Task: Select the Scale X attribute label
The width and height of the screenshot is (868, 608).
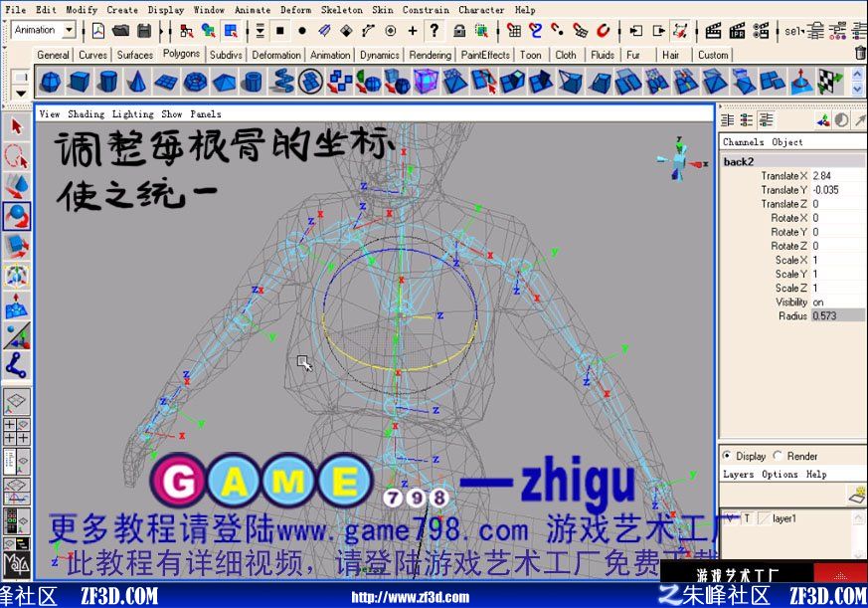Action: (x=791, y=260)
